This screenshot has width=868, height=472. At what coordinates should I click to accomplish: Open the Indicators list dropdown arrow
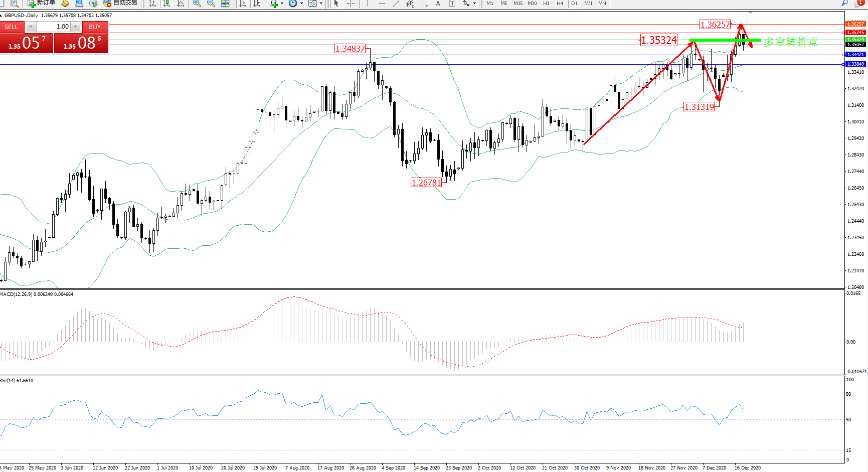282,4
